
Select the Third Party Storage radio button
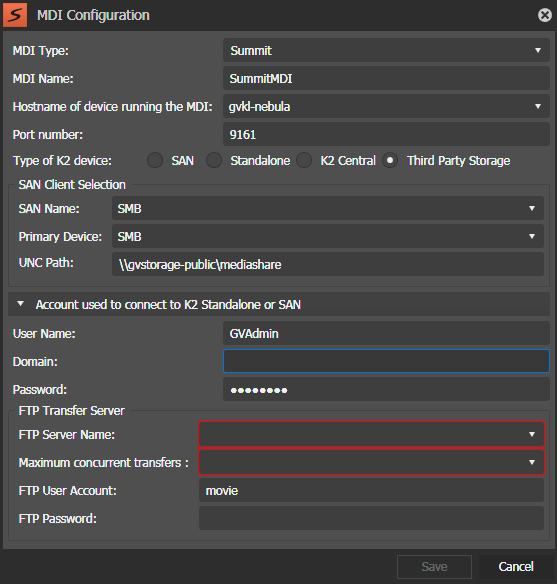(x=390, y=161)
